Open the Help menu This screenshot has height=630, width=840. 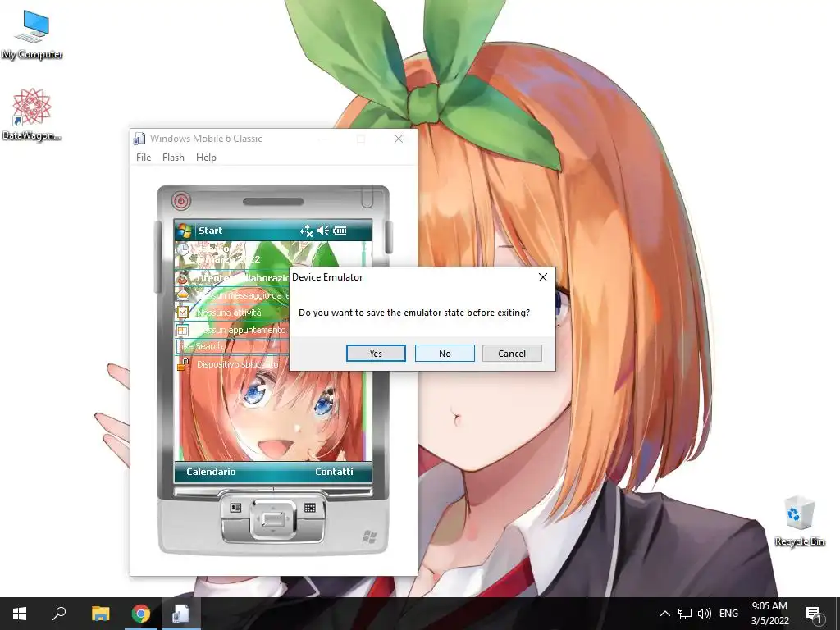(x=206, y=157)
